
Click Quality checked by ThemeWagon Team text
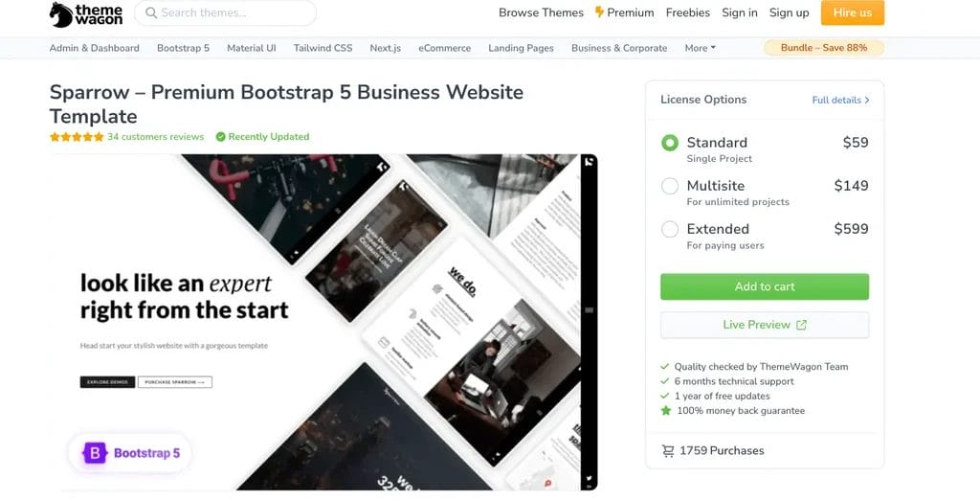coord(761,367)
